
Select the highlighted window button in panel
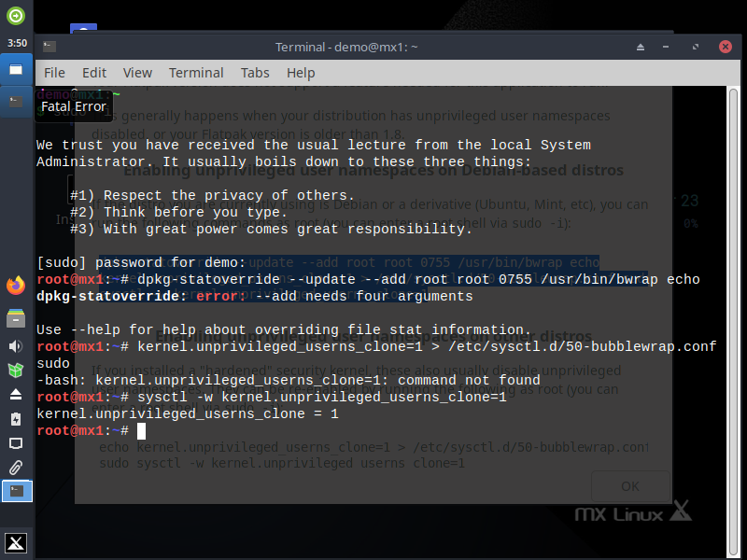click(16, 69)
